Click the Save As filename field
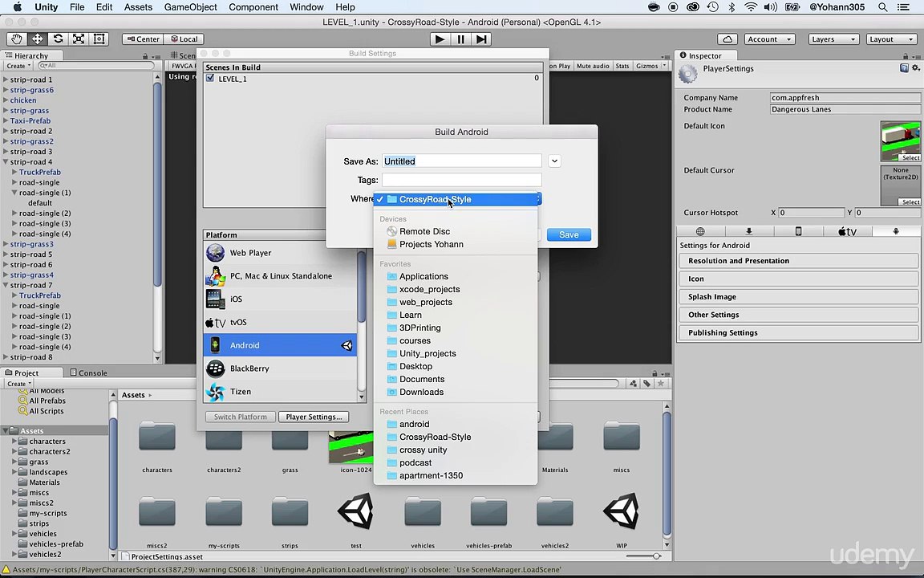Viewport: 924px width, 578px height. (461, 161)
